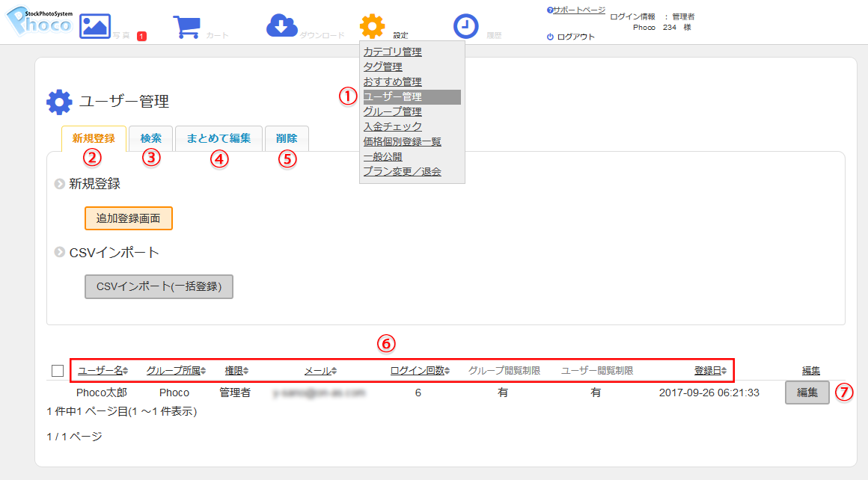Sort by 登録日 column
868x480 pixels.
click(709, 371)
